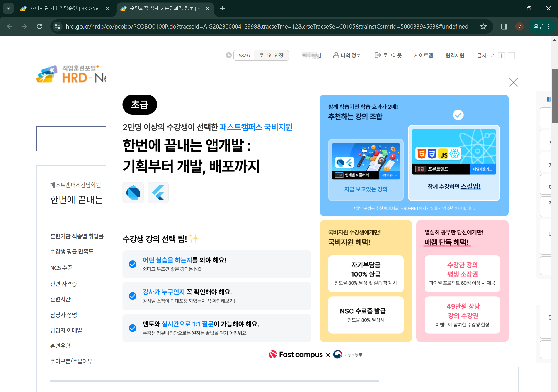Open the tab search dropdown arrow
Image resolution: width=558 pixels, height=392 pixels.
8,8
